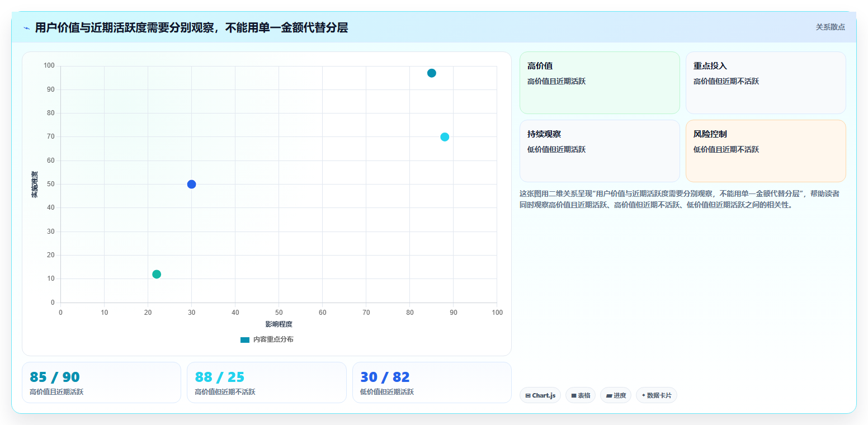868x425 pixels.
Task: Click the 实施难度 y-axis title
Action: (35, 185)
